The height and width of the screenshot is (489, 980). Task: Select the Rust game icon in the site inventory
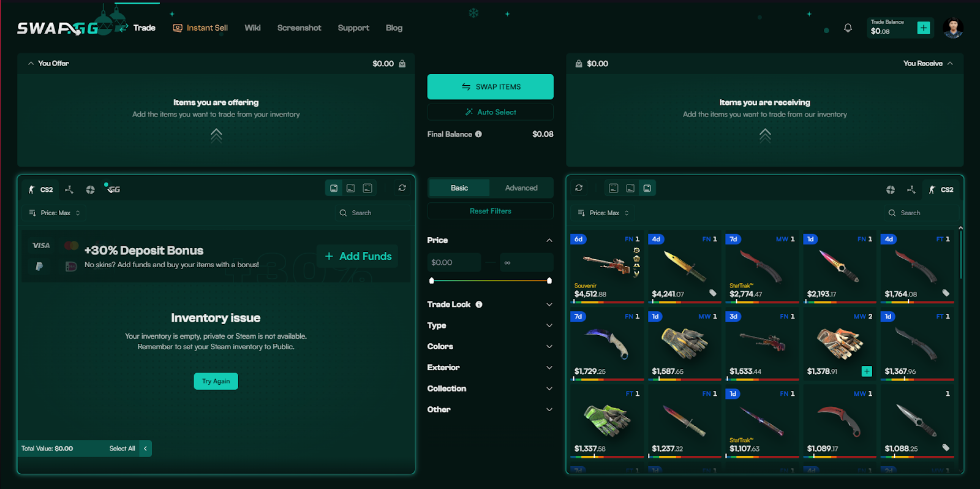pyautogui.click(x=911, y=189)
